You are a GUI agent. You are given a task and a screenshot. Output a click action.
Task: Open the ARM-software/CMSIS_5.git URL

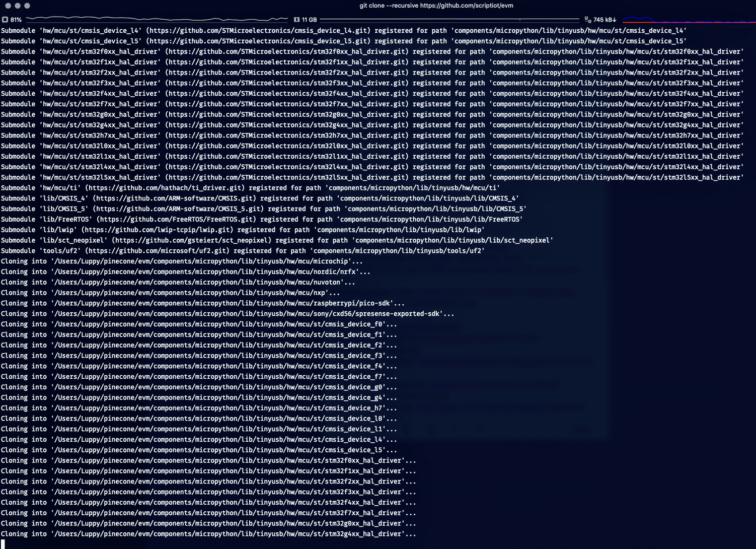180,209
